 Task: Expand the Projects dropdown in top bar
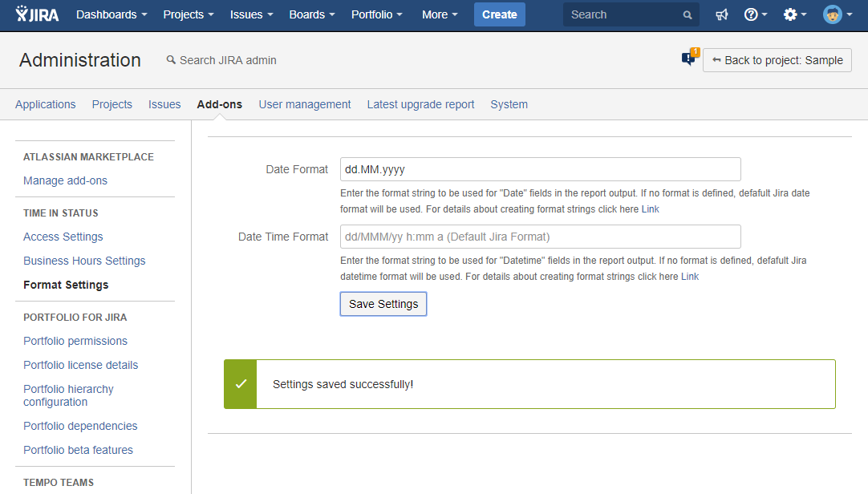click(188, 14)
